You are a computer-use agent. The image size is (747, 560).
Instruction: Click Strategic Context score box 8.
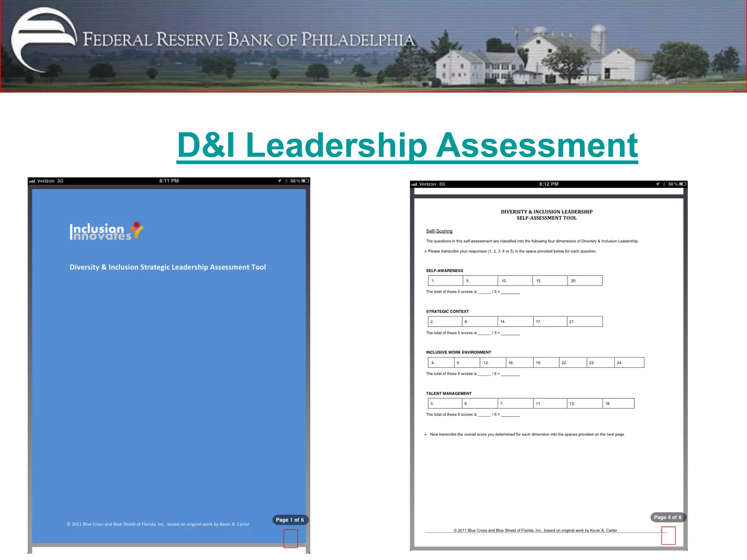click(480, 322)
